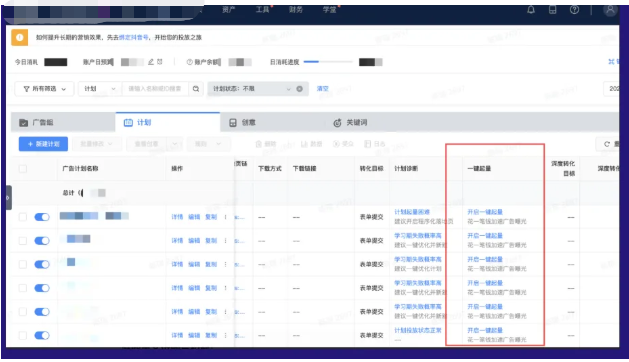Click 清空 to clear filters
Viewport: 629px width, 362px height.
[x=323, y=89]
